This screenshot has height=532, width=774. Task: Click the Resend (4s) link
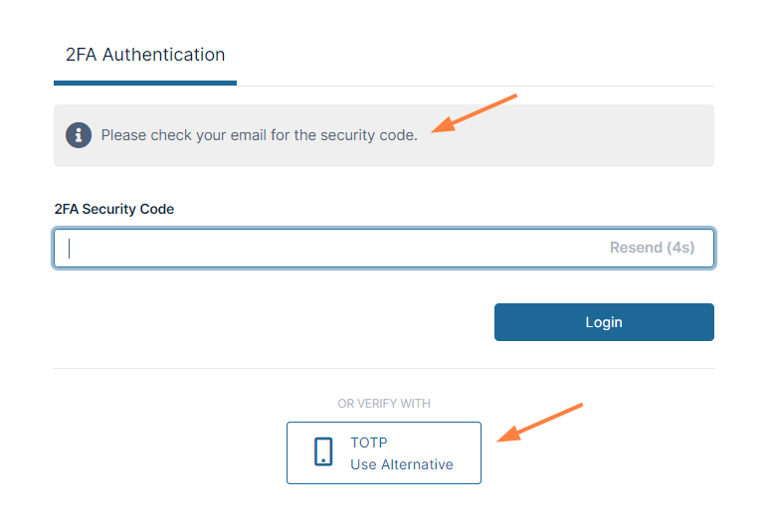click(x=652, y=248)
